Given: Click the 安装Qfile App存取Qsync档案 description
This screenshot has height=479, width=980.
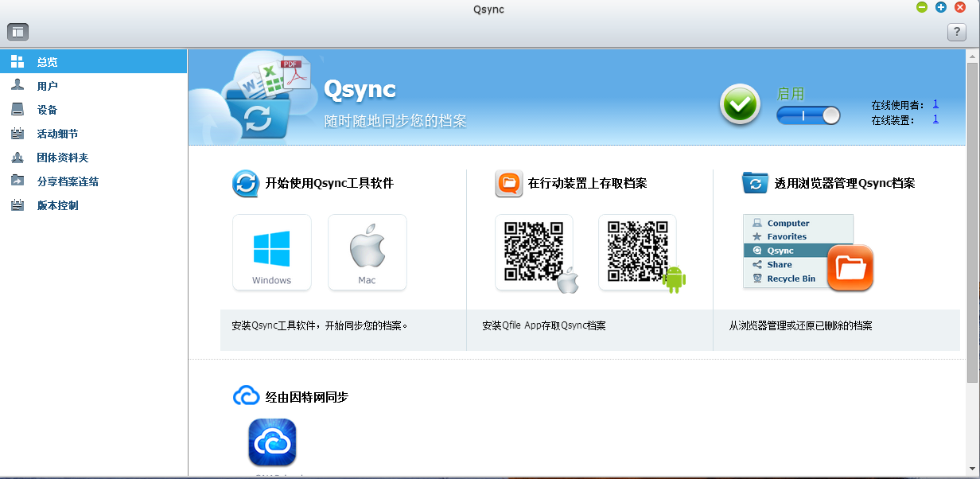Looking at the screenshot, I should [544, 325].
